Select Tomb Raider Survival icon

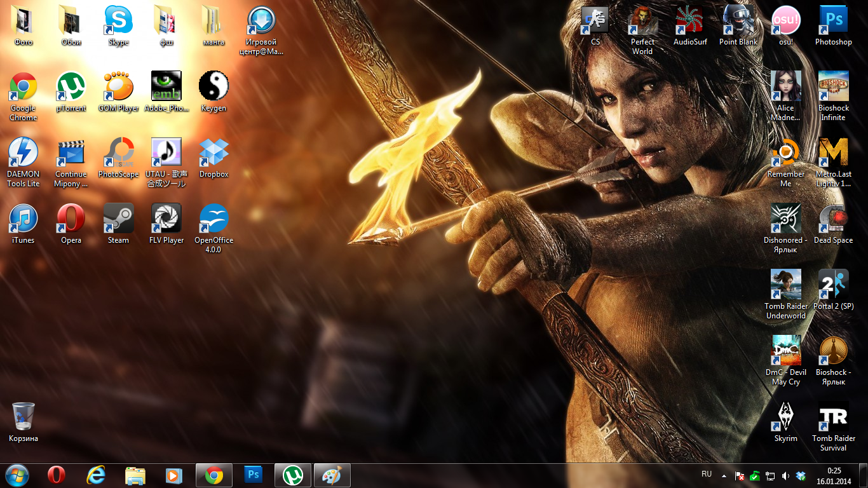pyautogui.click(x=834, y=426)
